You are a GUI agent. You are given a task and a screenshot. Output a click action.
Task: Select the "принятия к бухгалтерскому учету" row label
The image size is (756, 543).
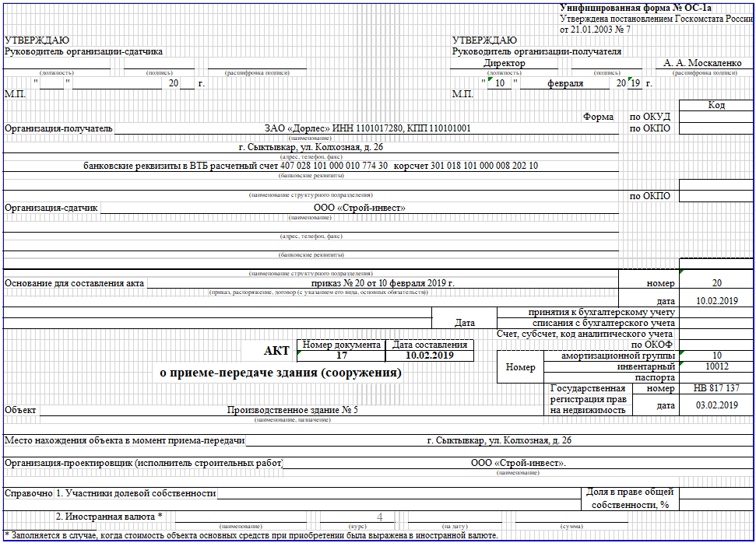coord(602,312)
